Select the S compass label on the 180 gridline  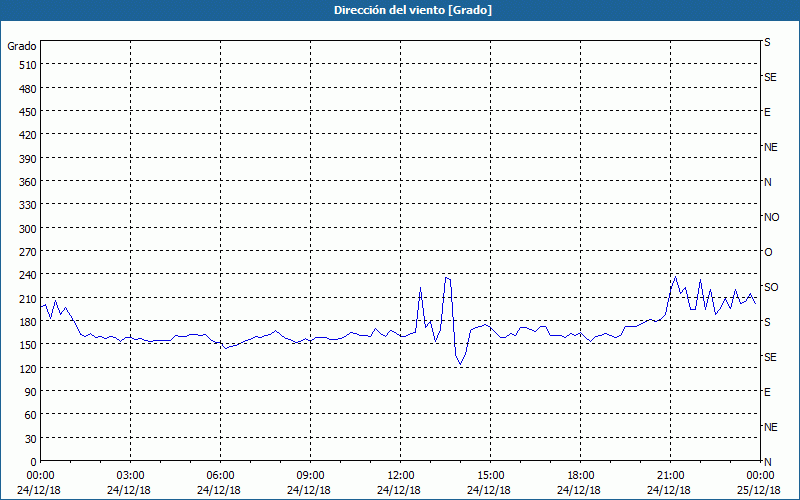tap(767, 322)
